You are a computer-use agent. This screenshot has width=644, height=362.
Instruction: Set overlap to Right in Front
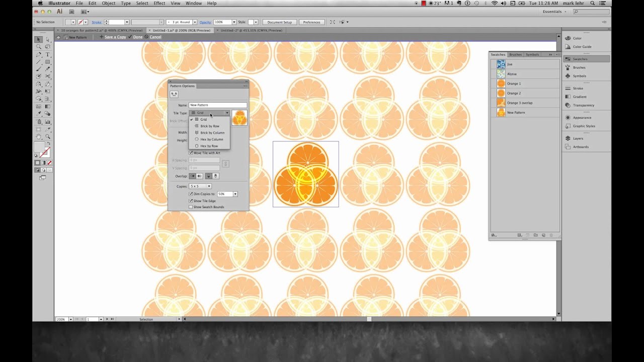click(x=200, y=176)
